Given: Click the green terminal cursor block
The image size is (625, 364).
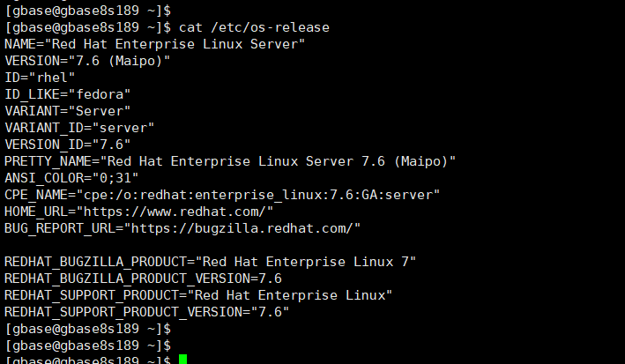Looking at the screenshot, I should 183,360.
